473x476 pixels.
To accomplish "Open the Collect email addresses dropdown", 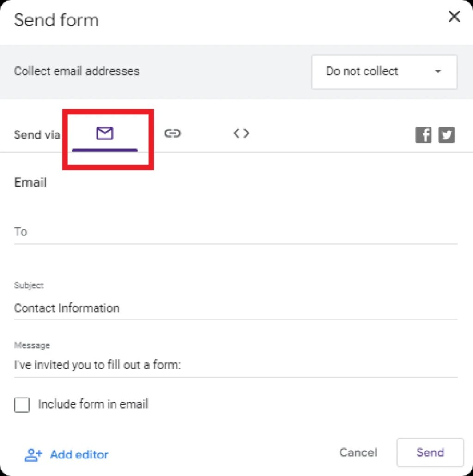I will [384, 72].
